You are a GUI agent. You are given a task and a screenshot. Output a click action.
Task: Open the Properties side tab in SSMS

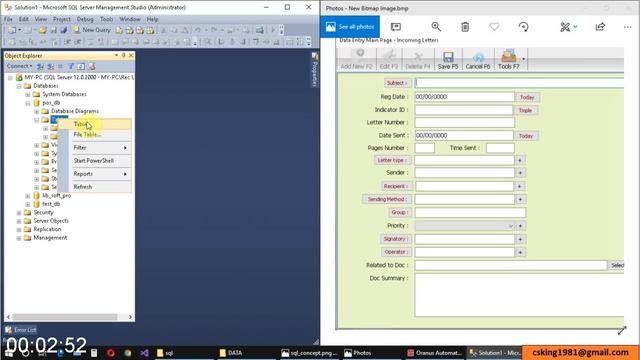pos(314,70)
